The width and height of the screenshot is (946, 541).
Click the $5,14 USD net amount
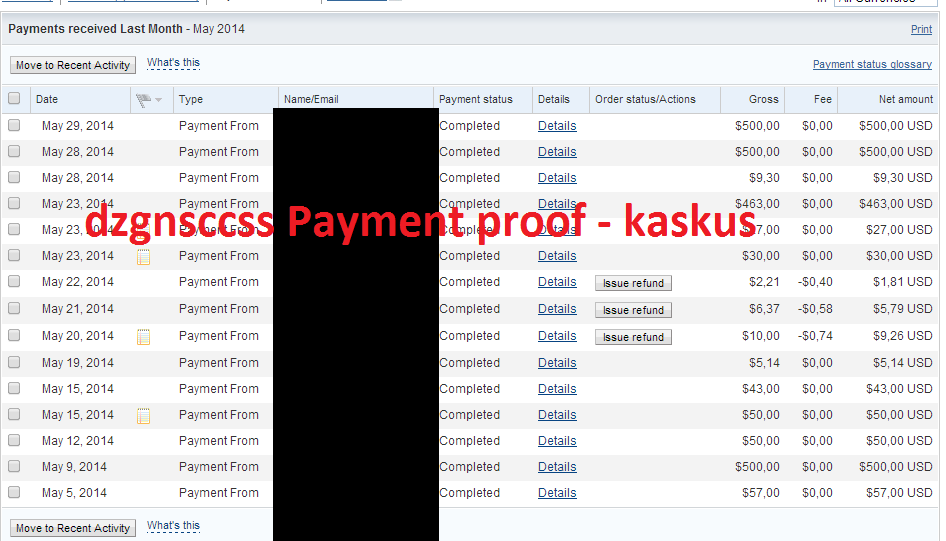tap(903, 363)
